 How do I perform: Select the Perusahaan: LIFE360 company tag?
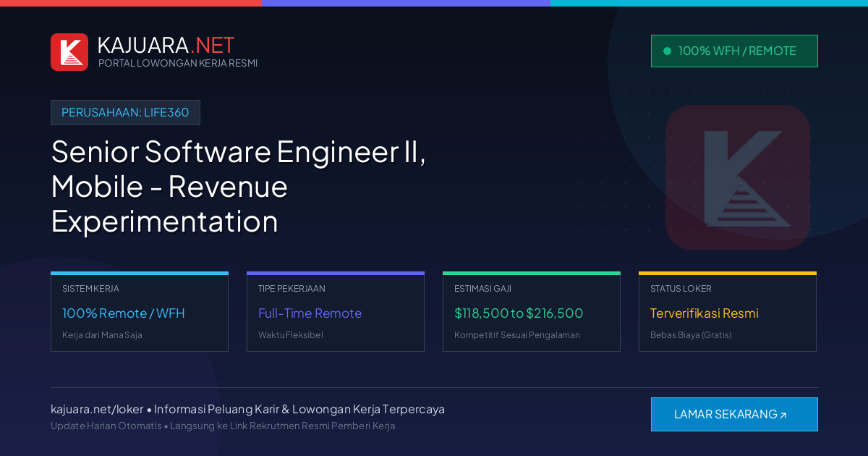click(125, 112)
